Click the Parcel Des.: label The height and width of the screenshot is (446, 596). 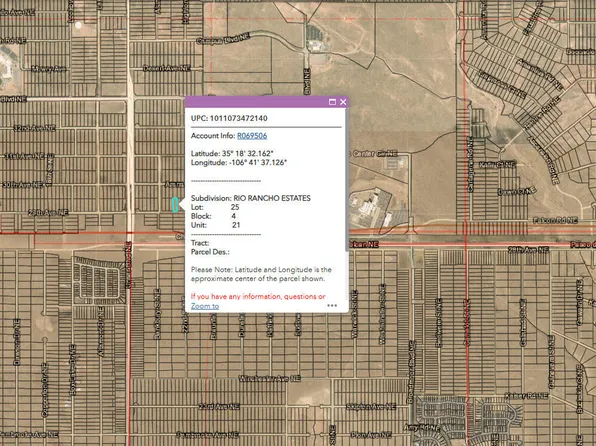click(210, 252)
